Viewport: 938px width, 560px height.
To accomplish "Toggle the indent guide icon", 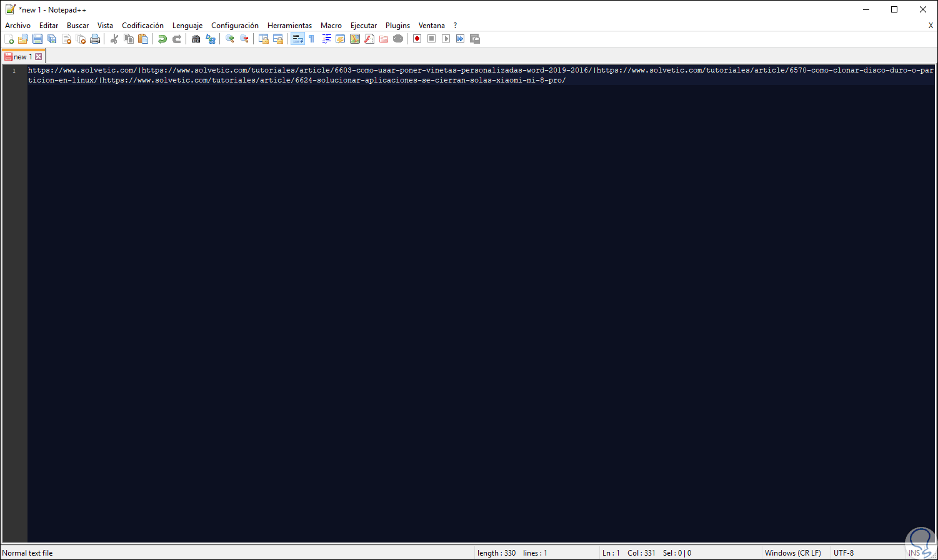I will (x=326, y=39).
